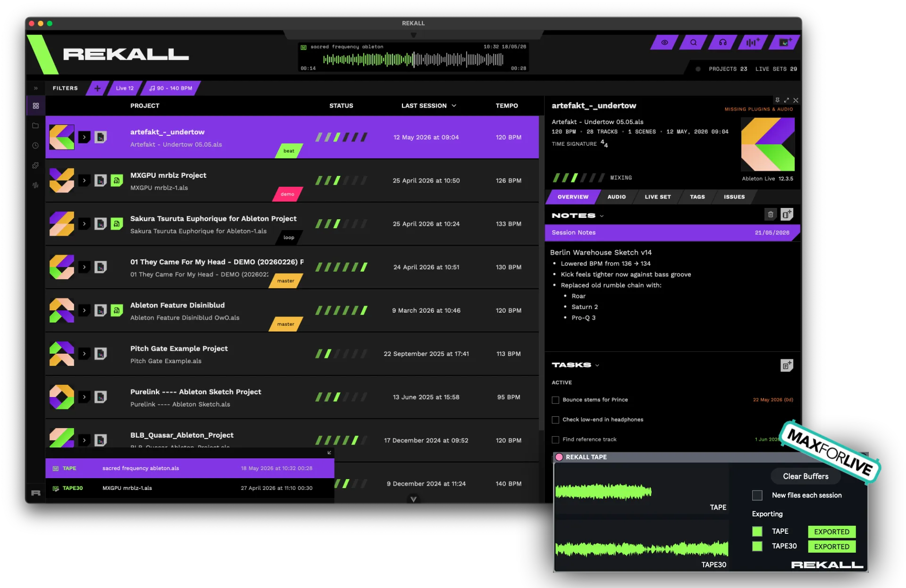Expand the Pitch Gate Example Project chevron

[x=84, y=354]
